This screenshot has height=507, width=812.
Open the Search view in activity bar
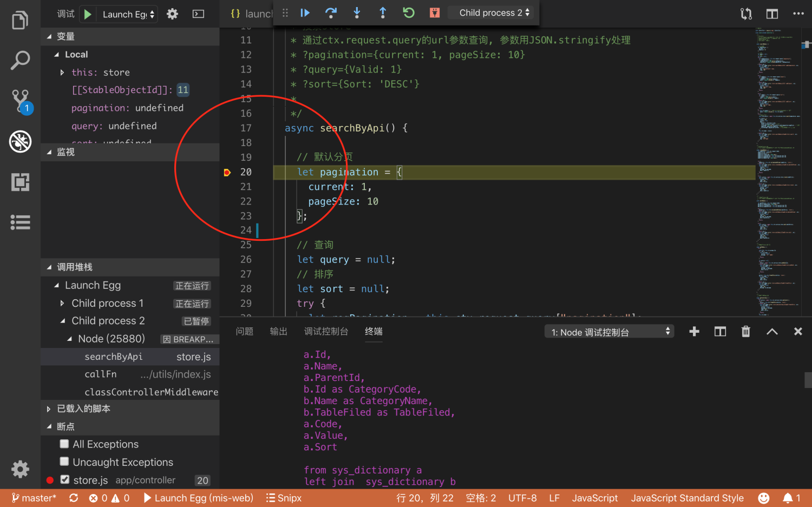(20, 61)
